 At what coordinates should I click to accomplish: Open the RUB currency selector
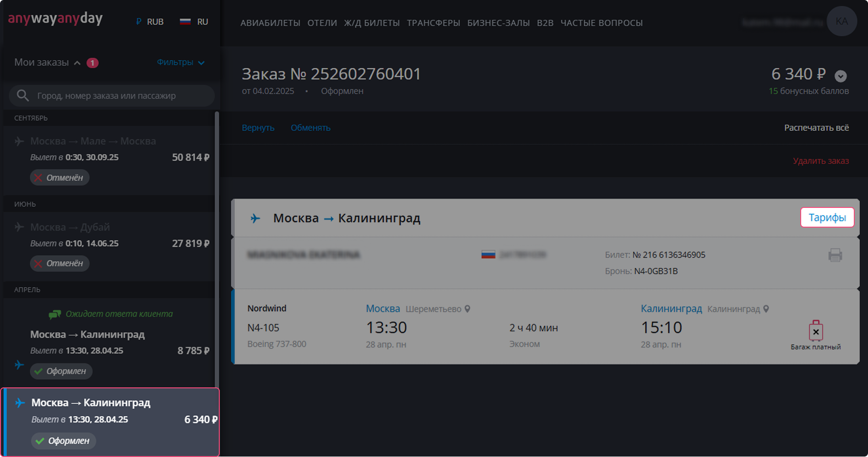pyautogui.click(x=150, y=22)
